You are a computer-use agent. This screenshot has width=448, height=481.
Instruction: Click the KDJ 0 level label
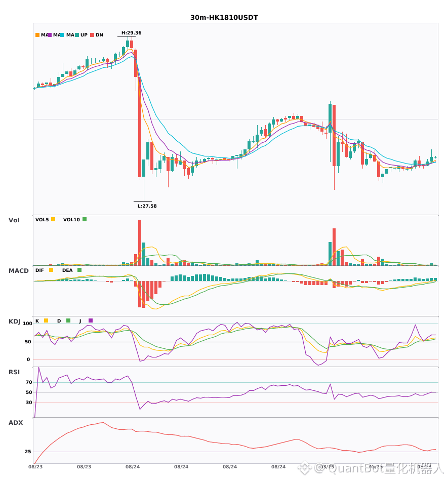[x=28, y=359]
